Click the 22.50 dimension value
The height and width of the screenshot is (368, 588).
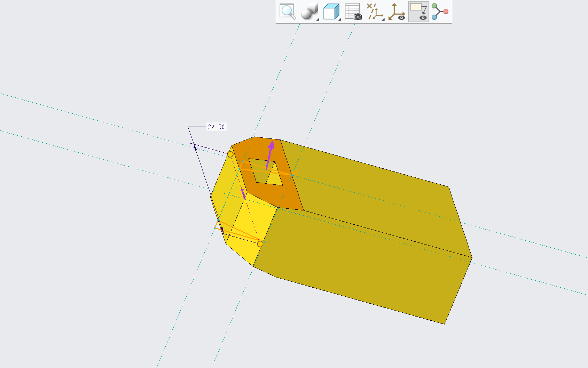point(216,127)
